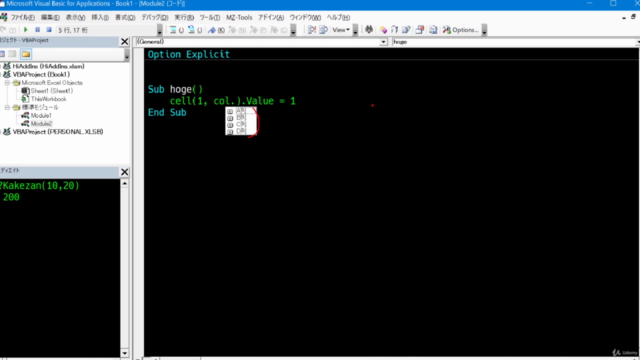Click the MZ-Tools list icon next to View
The width and height of the screenshot is (640, 360).
(x=323, y=30)
